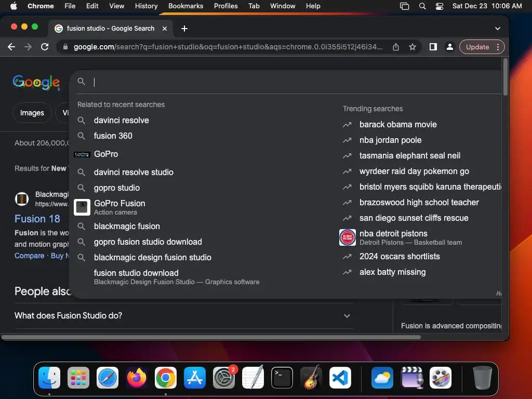Launch Visual Studio Code from the Dock

340,378
